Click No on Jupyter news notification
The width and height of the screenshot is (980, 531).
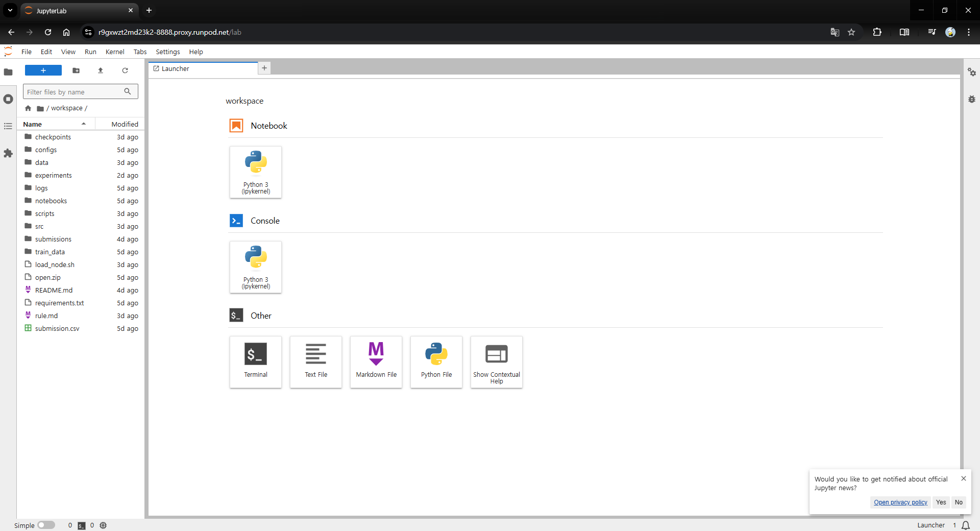point(959,502)
